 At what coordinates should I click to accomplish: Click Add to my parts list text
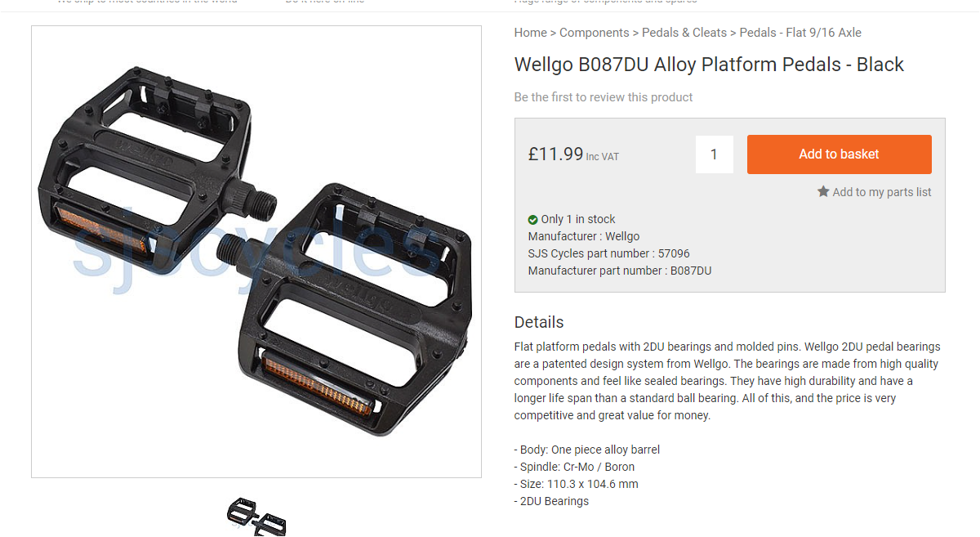click(882, 192)
